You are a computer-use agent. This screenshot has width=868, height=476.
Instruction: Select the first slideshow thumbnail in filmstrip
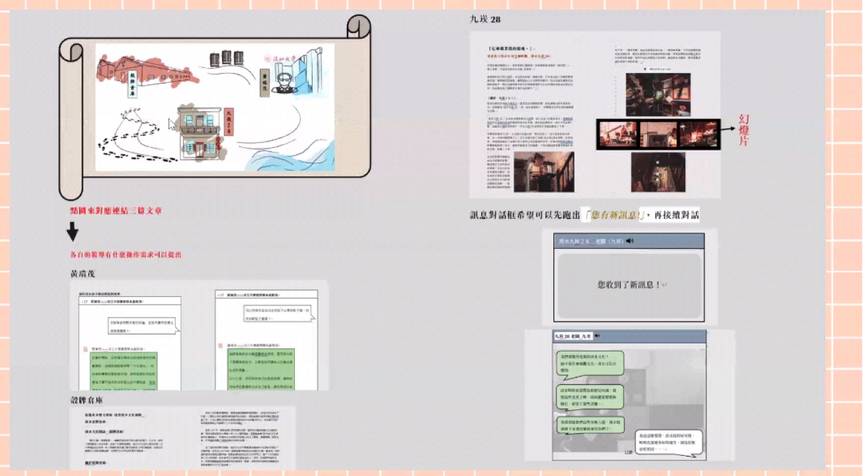pos(618,134)
